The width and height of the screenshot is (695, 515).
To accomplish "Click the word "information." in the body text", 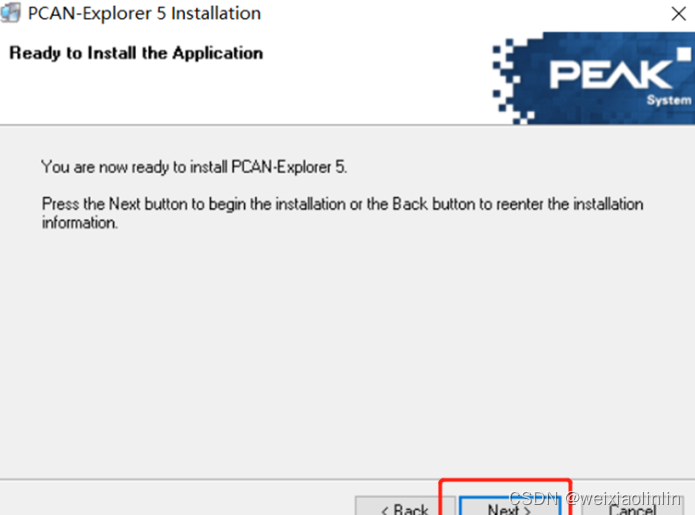I will click(x=80, y=222).
